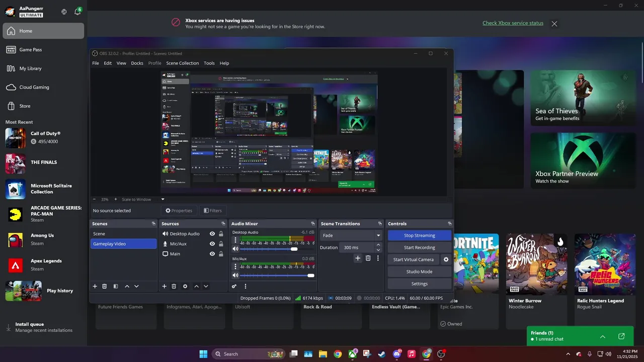Move source down in Sources panel
Image resolution: width=644 pixels, height=362 pixels.
pos(206,286)
